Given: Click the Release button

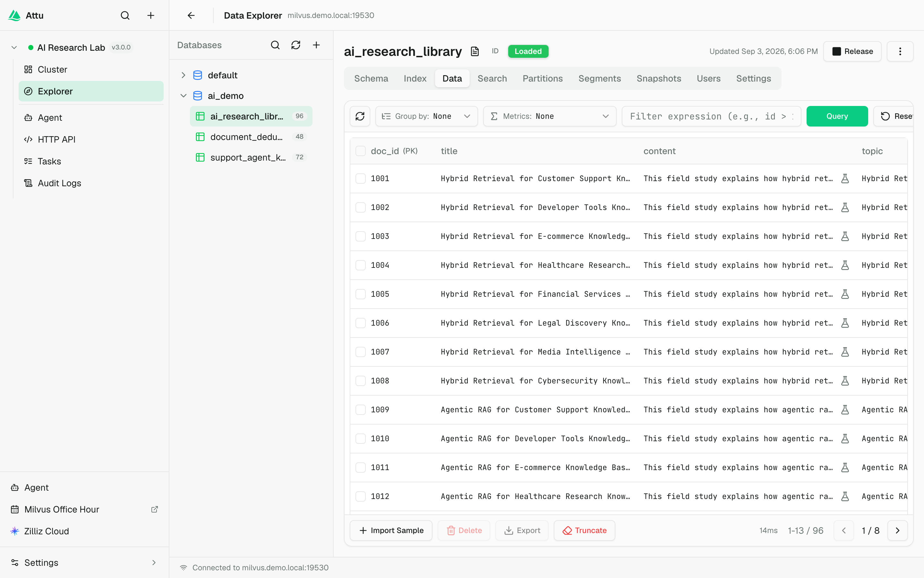Looking at the screenshot, I should click(852, 51).
